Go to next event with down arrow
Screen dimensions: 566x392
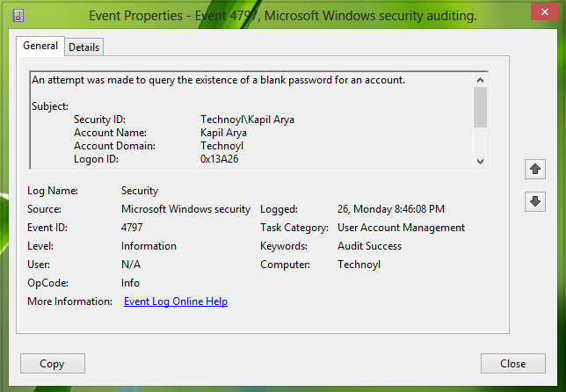[533, 201]
